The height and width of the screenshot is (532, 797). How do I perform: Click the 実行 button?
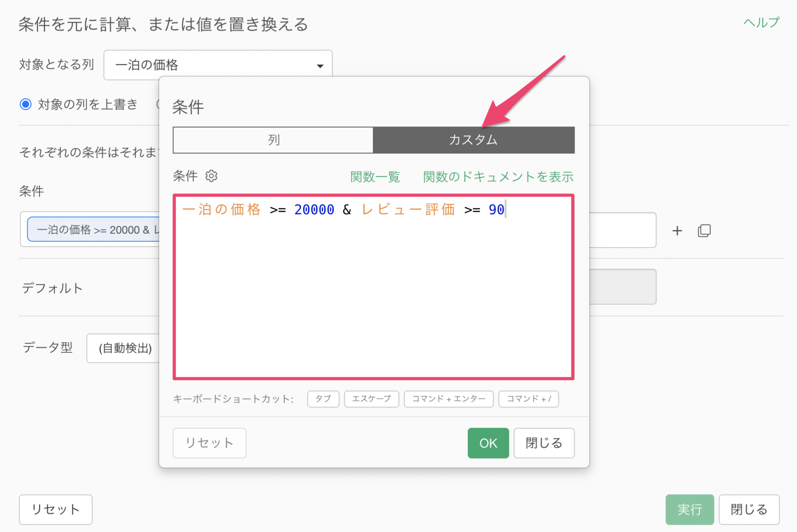(689, 509)
